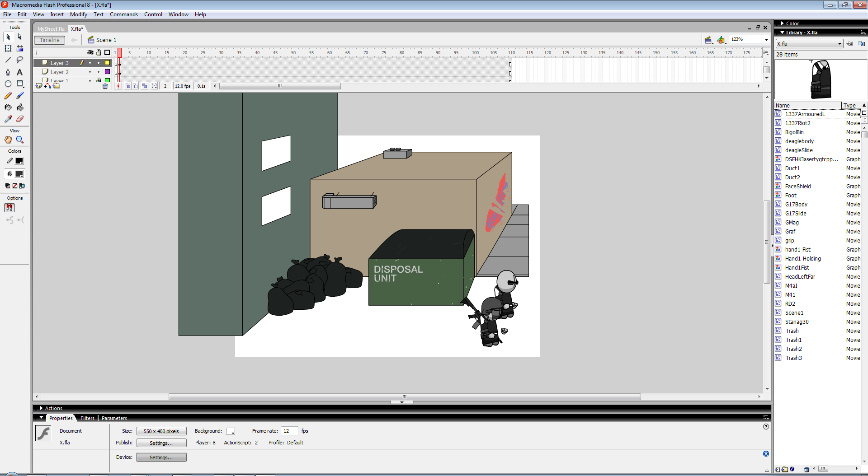
Task: Open the Control menu
Action: [153, 14]
